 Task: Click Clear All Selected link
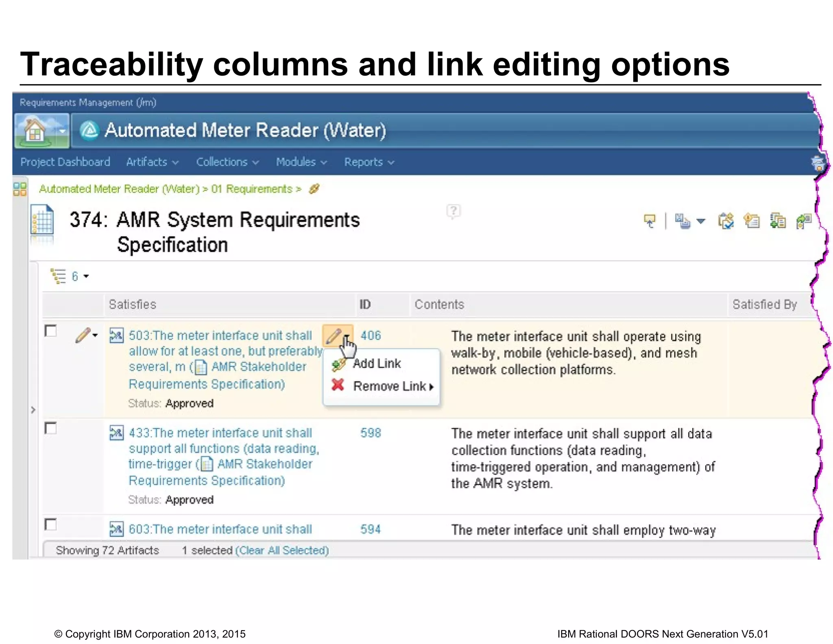coord(282,550)
